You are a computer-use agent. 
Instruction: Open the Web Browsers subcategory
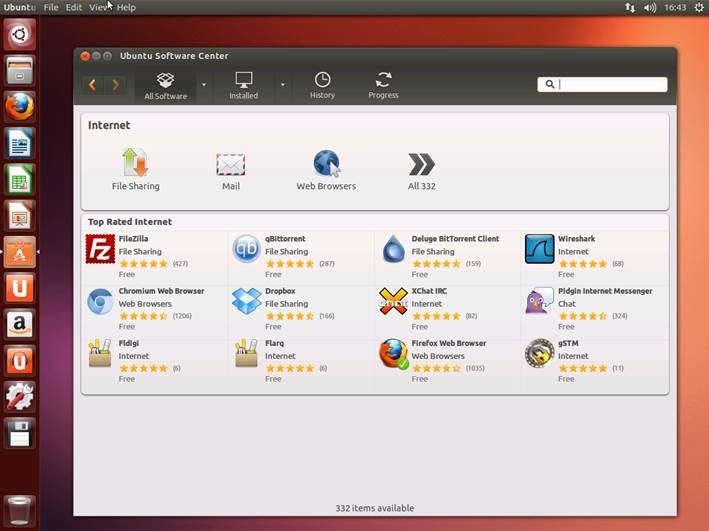point(326,170)
